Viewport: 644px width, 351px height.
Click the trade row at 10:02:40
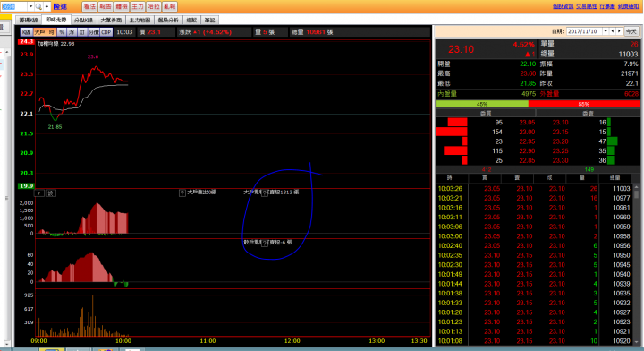pyautogui.click(x=534, y=245)
